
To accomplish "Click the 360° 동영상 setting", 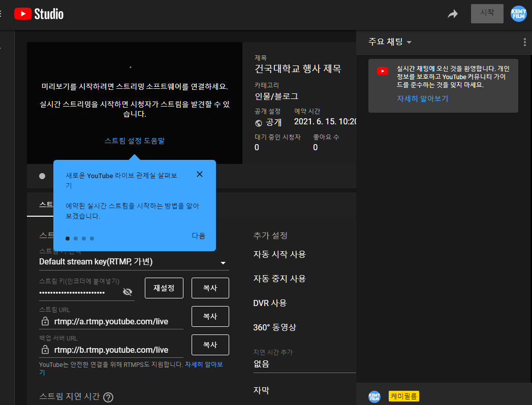I will pos(274,327).
